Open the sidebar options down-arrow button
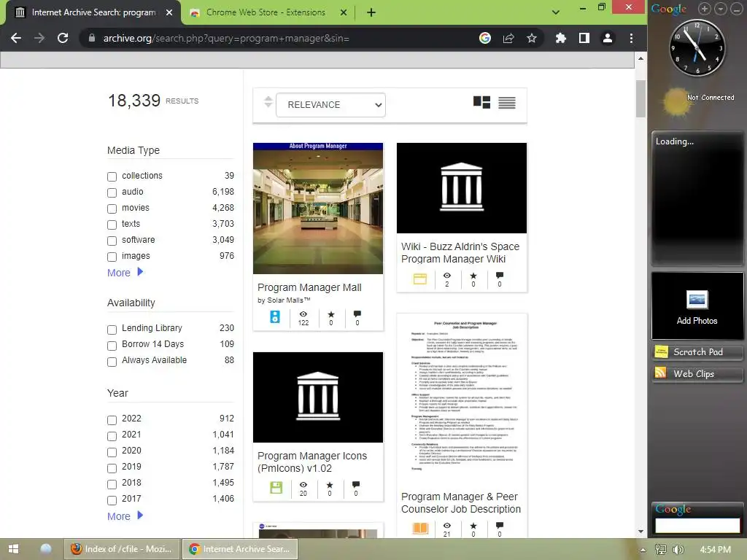 click(721, 9)
